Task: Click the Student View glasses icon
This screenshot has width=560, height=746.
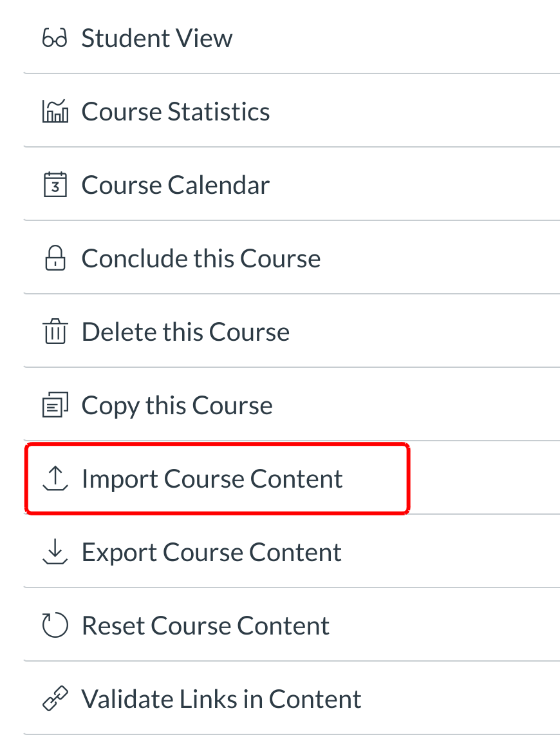Action: click(55, 39)
